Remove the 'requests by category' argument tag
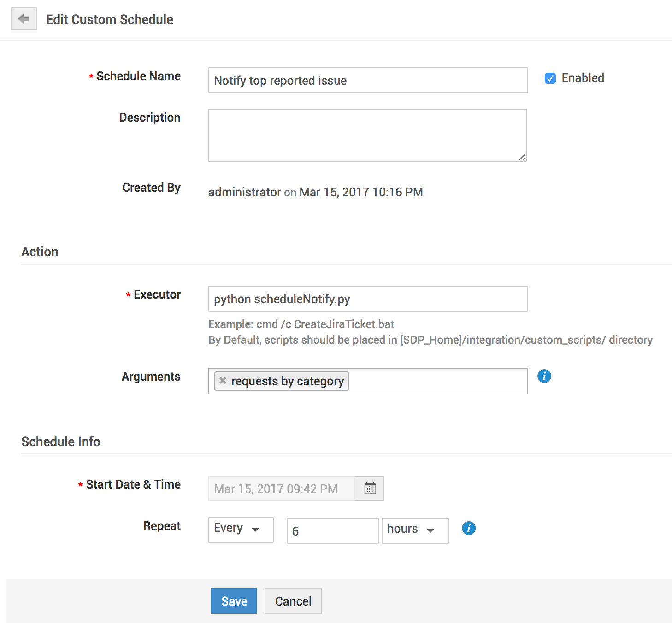Image resolution: width=672 pixels, height=624 pixels. click(223, 381)
